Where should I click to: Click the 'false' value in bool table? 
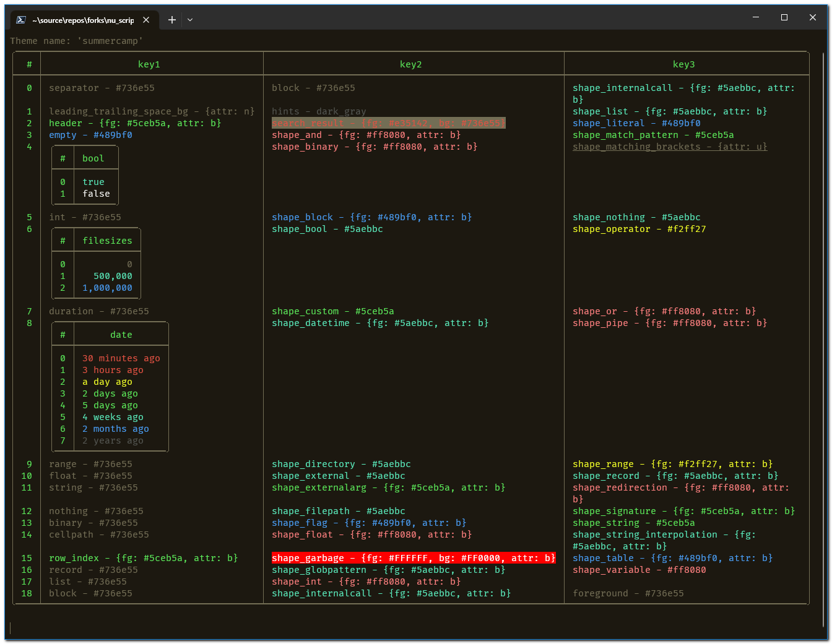[97, 194]
